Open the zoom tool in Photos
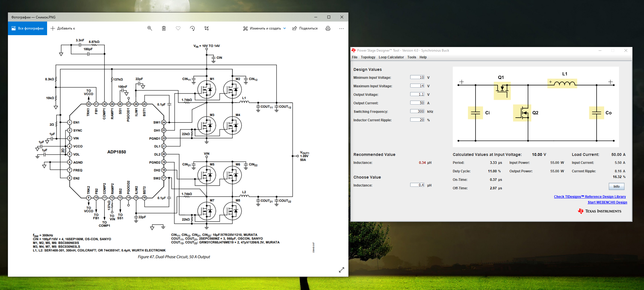644x290 pixels. coord(150,28)
